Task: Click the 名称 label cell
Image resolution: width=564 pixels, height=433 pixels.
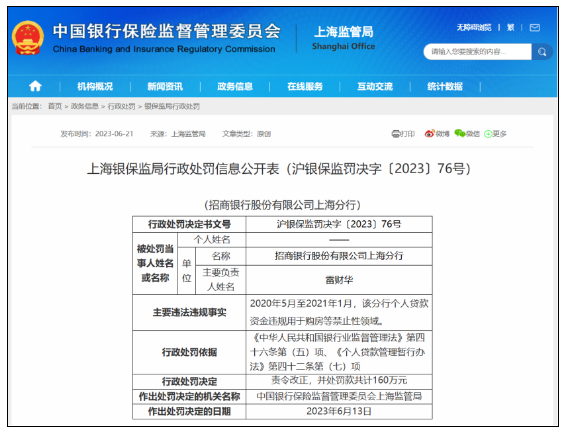Action: pyautogui.click(x=220, y=256)
